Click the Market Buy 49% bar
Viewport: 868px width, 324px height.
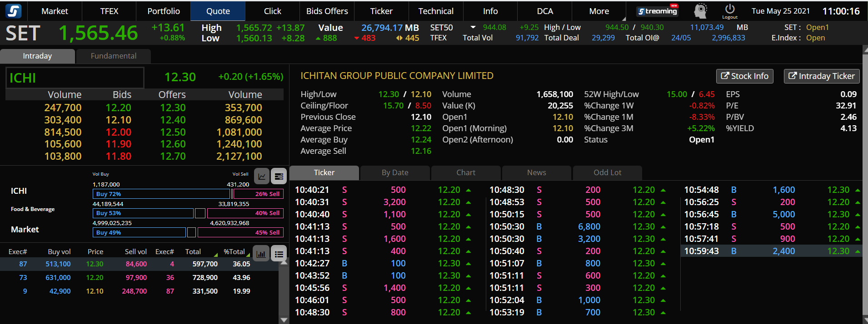click(139, 232)
